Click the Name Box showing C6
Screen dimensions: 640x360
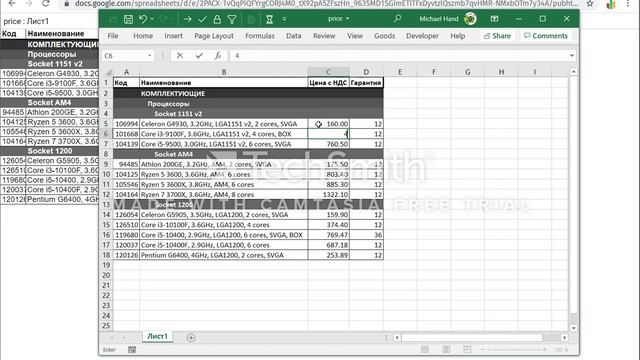[124, 56]
